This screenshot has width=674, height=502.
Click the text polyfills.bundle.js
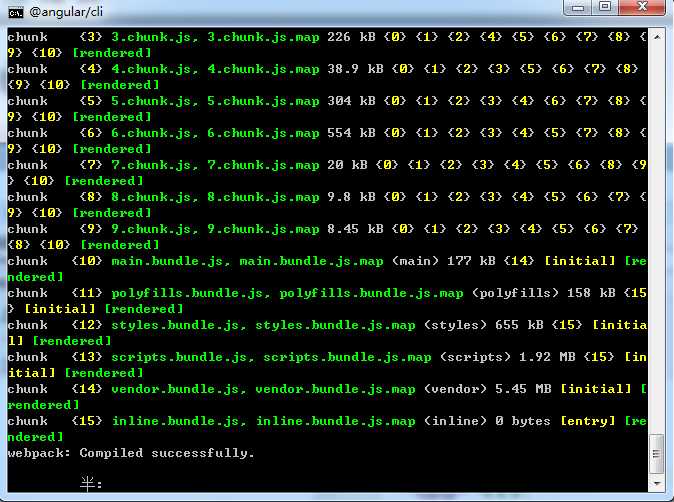pyautogui.click(x=187, y=293)
